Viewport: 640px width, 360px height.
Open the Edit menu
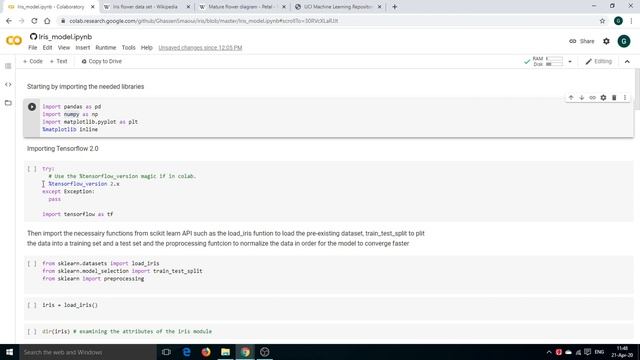click(x=47, y=48)
